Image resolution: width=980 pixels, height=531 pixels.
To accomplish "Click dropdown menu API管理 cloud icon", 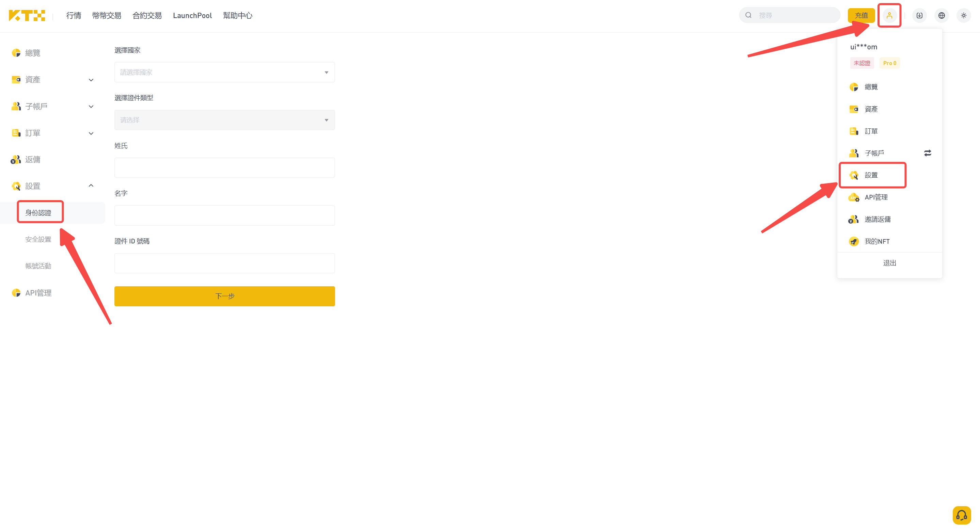I will (x=853, y=197).
